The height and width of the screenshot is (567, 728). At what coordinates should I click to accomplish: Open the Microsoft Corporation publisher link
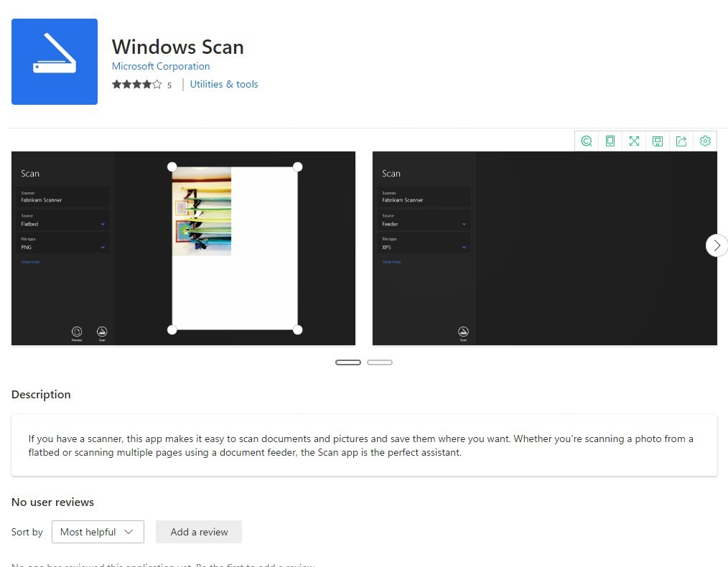[x=161, y=66]
